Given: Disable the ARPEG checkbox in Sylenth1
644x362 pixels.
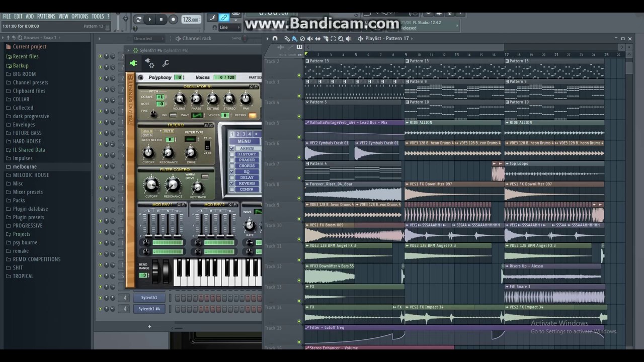Looking at the screenshot, I should (232, 148).
